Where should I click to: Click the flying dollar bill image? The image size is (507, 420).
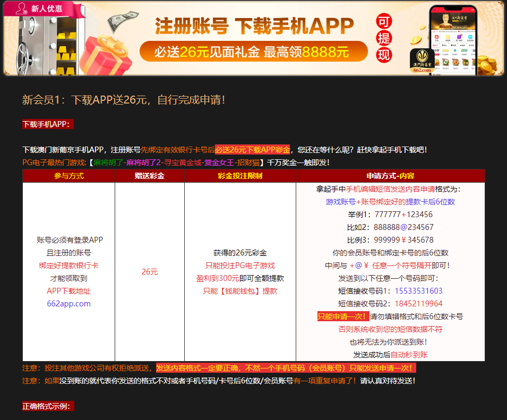123,21
